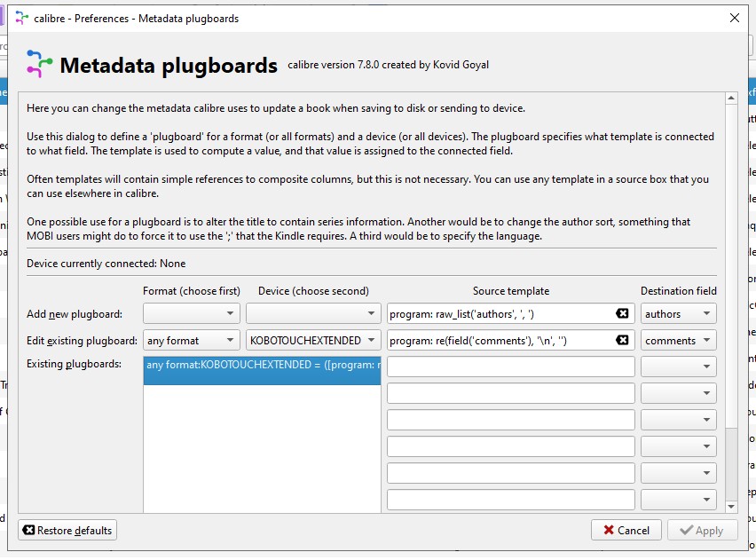
Task: Click the first empty source template field
Action: (x=510, y=367)
